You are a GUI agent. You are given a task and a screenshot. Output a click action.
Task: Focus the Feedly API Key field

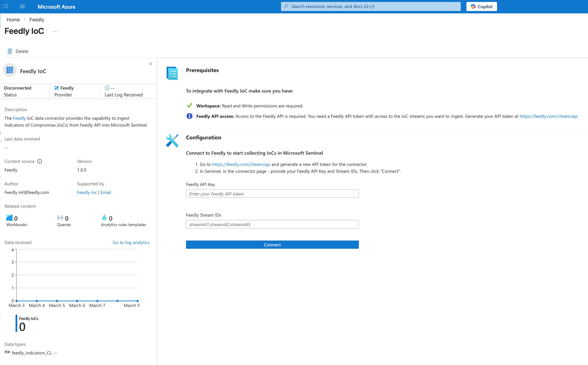click(272, 194)
